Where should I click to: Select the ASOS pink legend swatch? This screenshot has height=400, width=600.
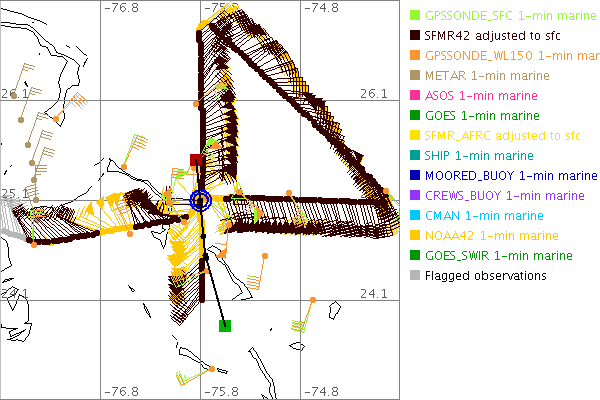415,96
